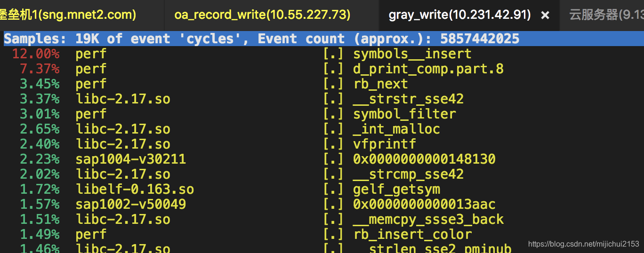Screen dimensions: 644x253
Task: Select the 0x0000000000148130 address
Action: tap(424, 159)
